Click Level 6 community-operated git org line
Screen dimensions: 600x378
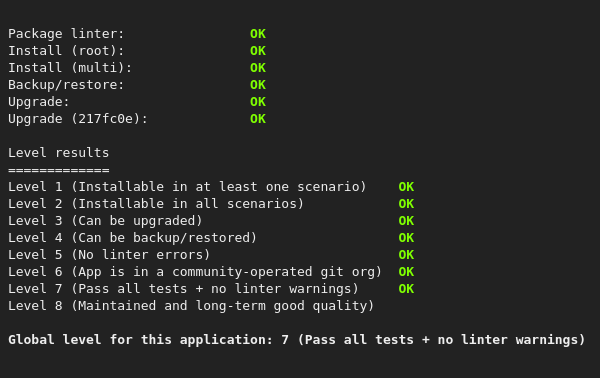pyautogui.click(x=195, y=272)
